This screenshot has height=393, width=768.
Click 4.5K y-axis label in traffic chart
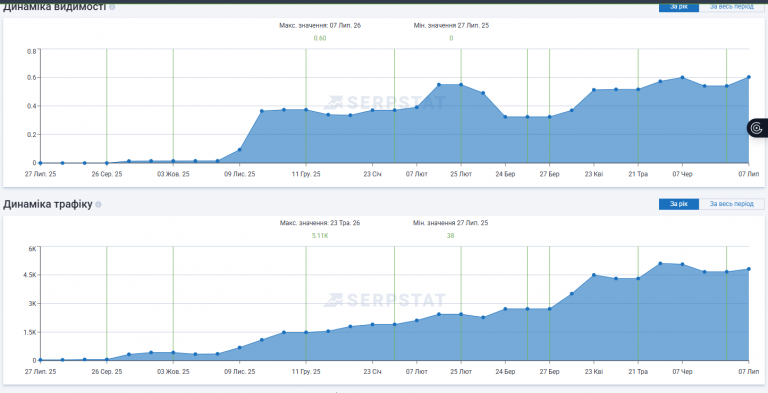(30, 275)
